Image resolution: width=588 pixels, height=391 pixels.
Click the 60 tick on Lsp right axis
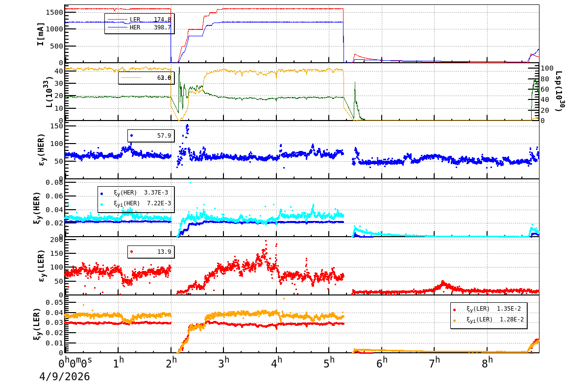545,89
